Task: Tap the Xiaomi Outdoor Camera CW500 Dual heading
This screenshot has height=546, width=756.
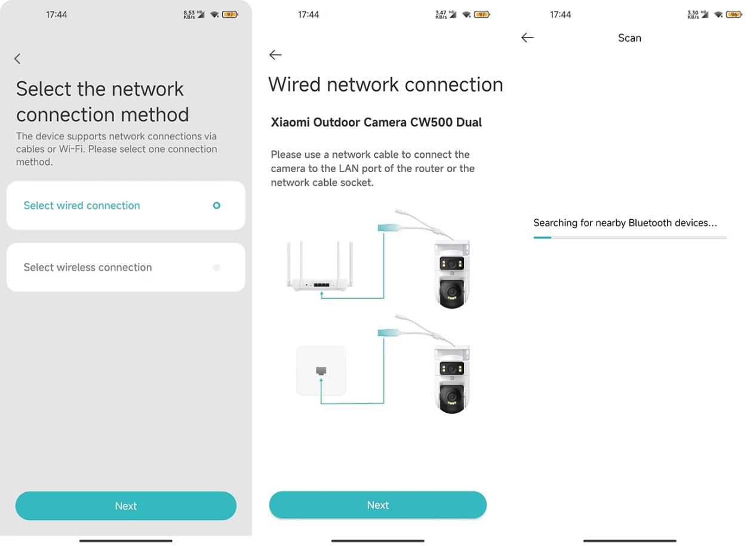Action: point(376,122)
